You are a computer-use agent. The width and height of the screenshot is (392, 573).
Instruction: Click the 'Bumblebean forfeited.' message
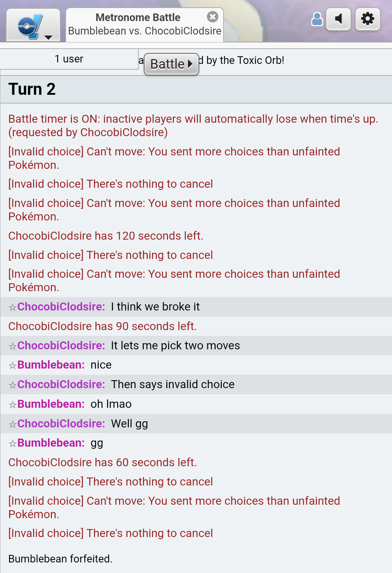click(x=60, y=559)
